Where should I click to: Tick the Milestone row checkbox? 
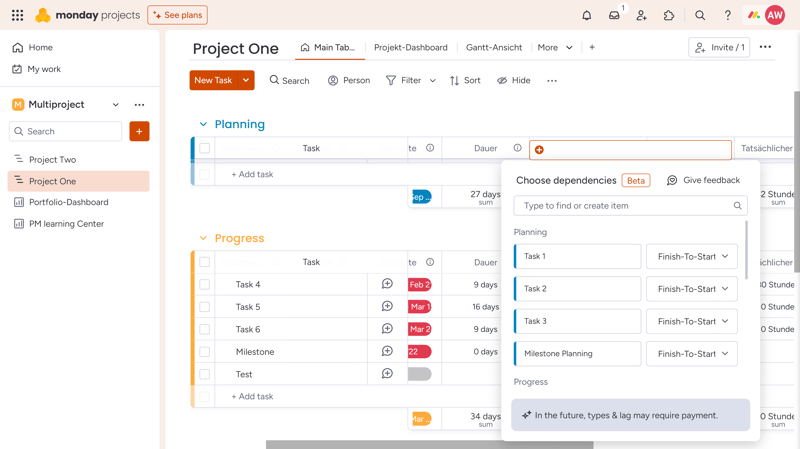205,352
